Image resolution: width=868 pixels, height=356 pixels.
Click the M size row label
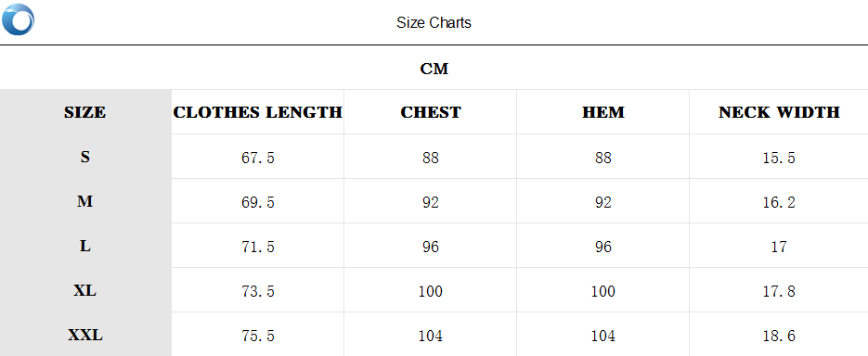pyautogui.click(x=84, y=202)
